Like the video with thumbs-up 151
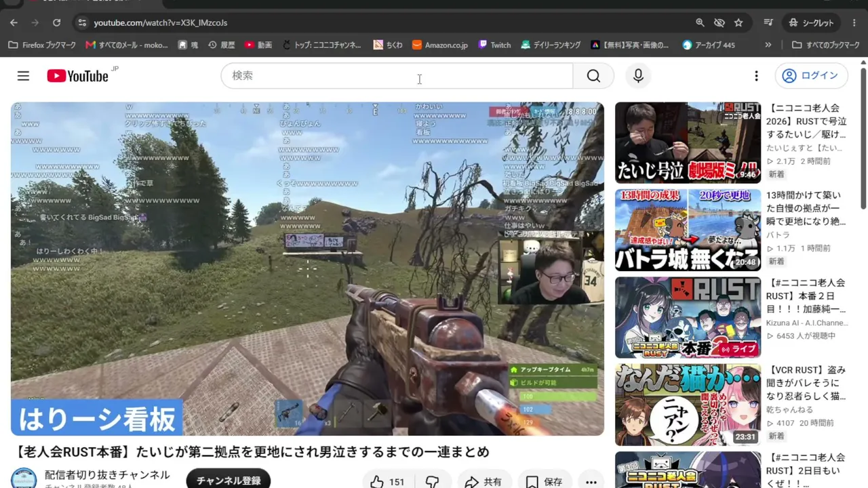868x488 pixels. [388, 482]
